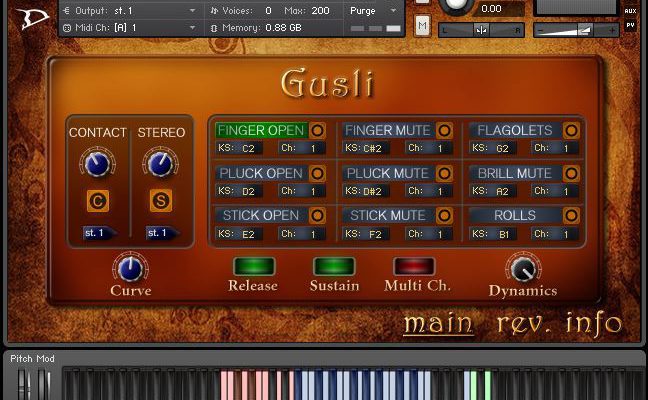
Task: Toggle the green Sustain switch
Action: [334, 266]
